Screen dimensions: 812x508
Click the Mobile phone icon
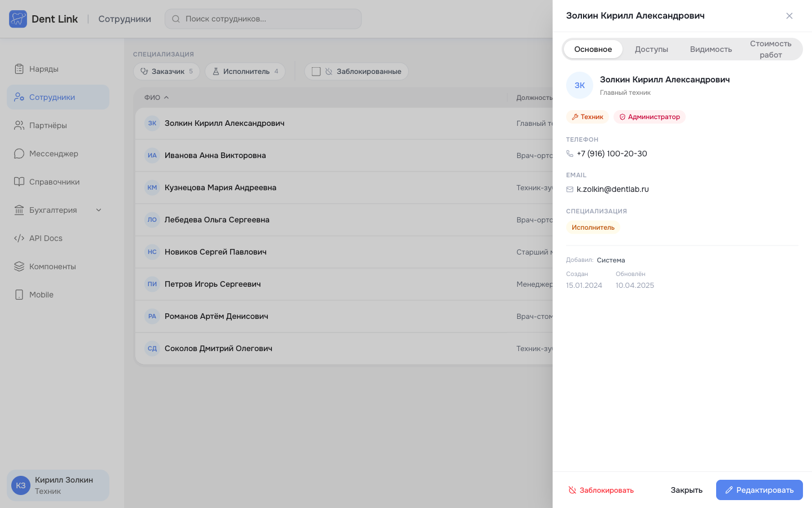(19, 295)
